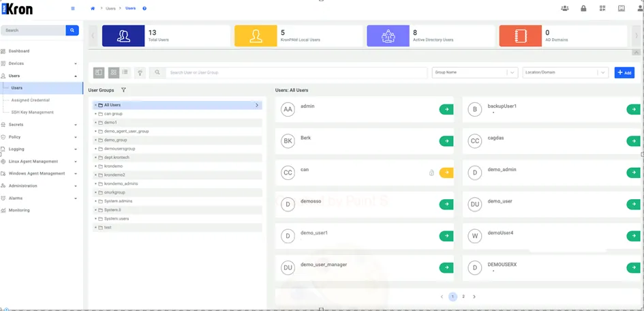Select All Users group in tree

pos(177,105)
